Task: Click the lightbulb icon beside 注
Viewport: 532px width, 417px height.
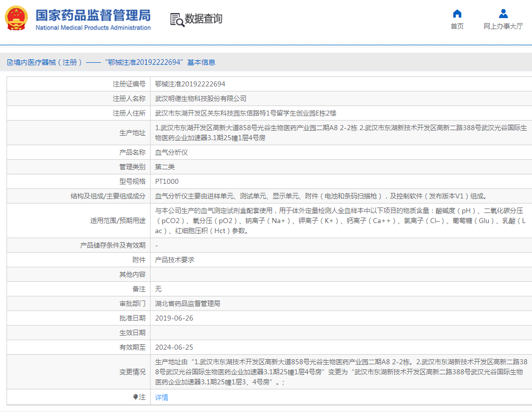Action: click(x=136, y=397)
